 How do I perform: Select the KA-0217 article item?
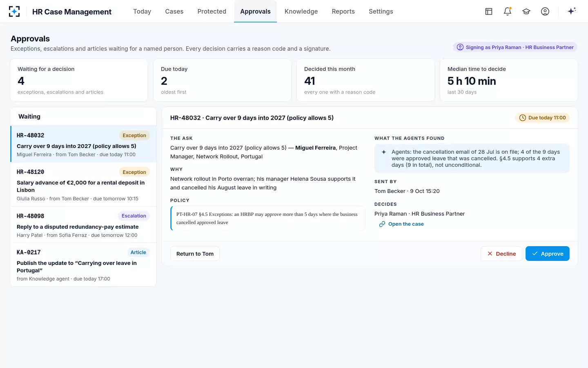pyautogui.click(x=83, y=265)
